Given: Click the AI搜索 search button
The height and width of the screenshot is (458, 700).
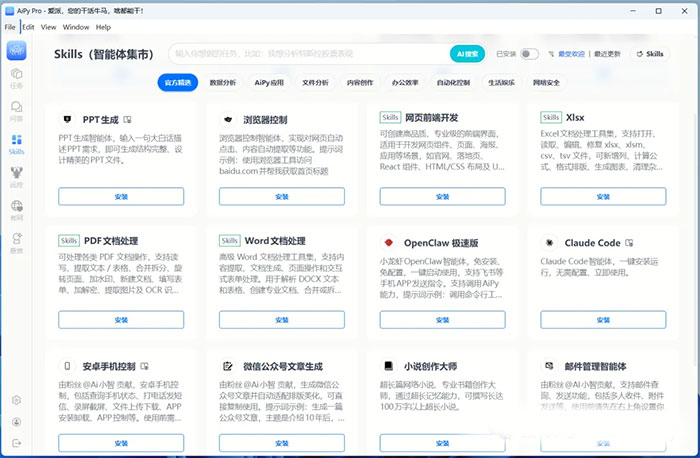Looking at the screenshot, I should click(x=467, y=54).
